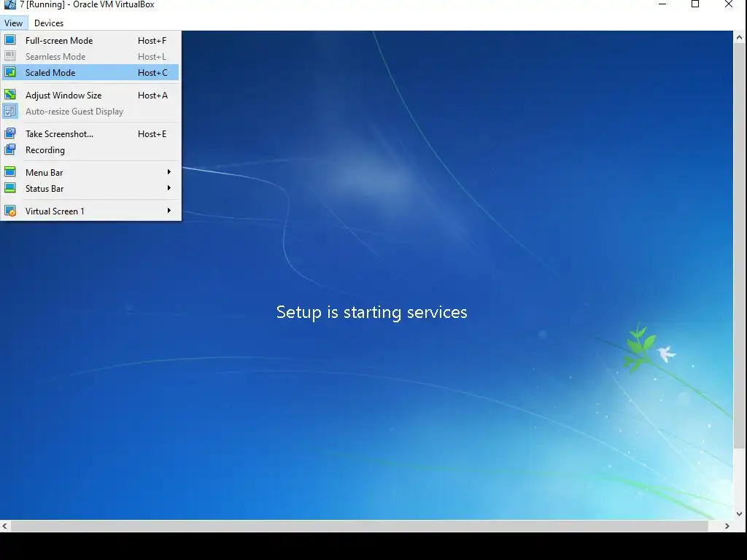Click the Host+A shortcut text
The width and height of the screenshot is (747, 560).
click(152, 96)
